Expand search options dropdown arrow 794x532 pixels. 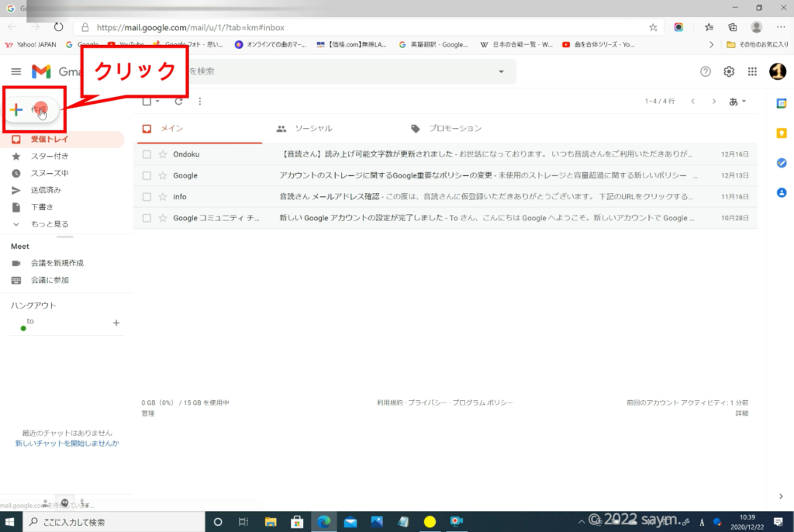click(x=501, y=71)
